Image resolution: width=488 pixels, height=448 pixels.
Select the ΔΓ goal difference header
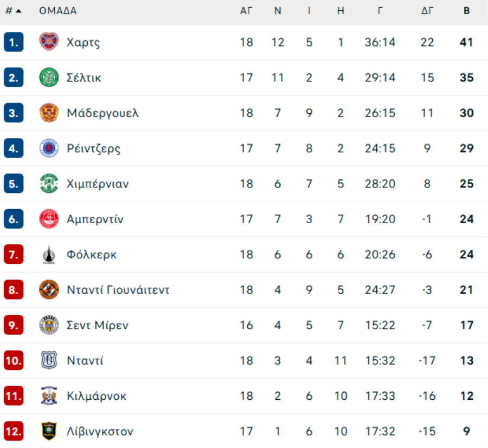point(427,11)
